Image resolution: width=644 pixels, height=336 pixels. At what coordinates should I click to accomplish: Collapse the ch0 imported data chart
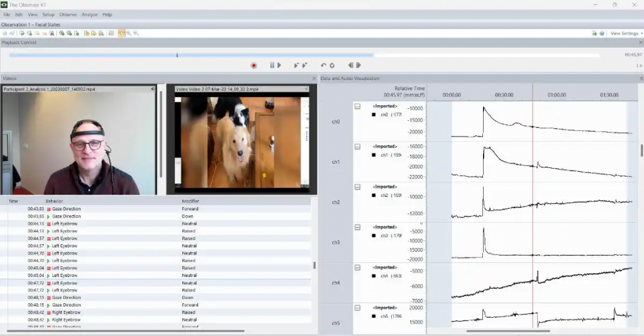(x=357, y=106)
